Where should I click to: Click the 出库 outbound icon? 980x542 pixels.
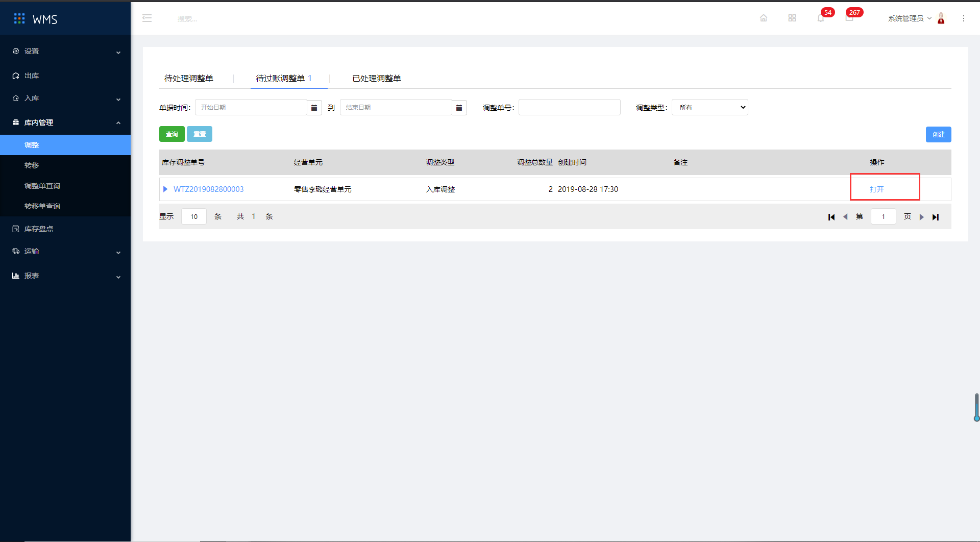(16, 76)
